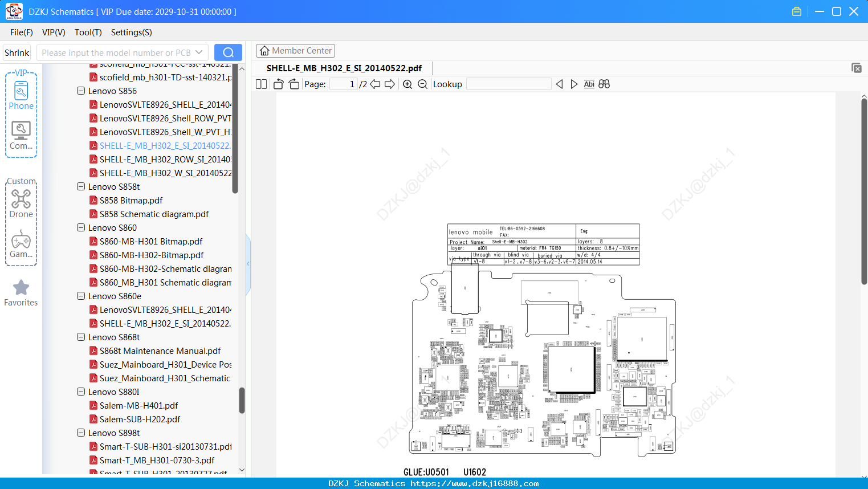Image resolution: width=868 pixels, height=489 pixels.
Task: Open S860-MB-H301 Bitmap.pdf
Action: tap(151, 242)
